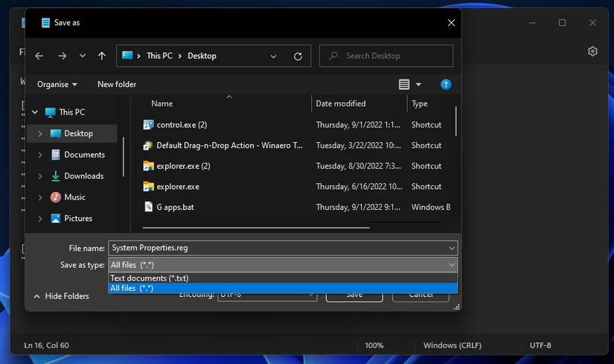The height and width of the screenshot is (364, 614).
Task: Expand the Desktop tree node
Action: coord(40,133)
